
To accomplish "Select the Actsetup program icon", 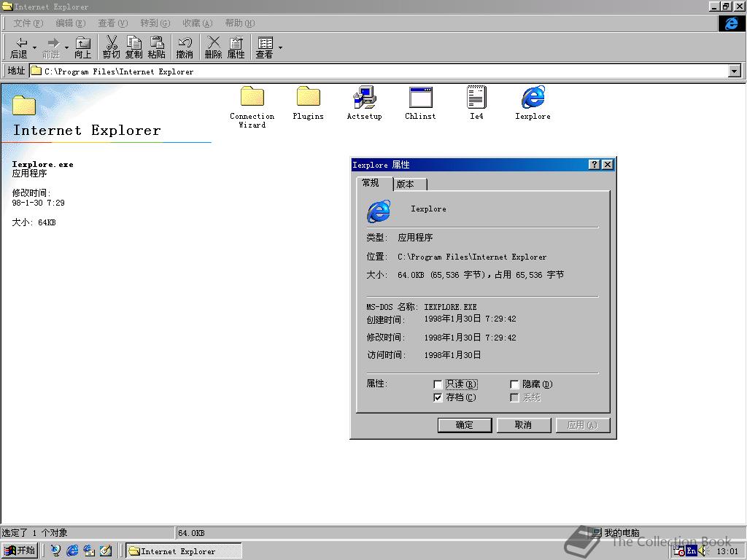I will (365, 103).
